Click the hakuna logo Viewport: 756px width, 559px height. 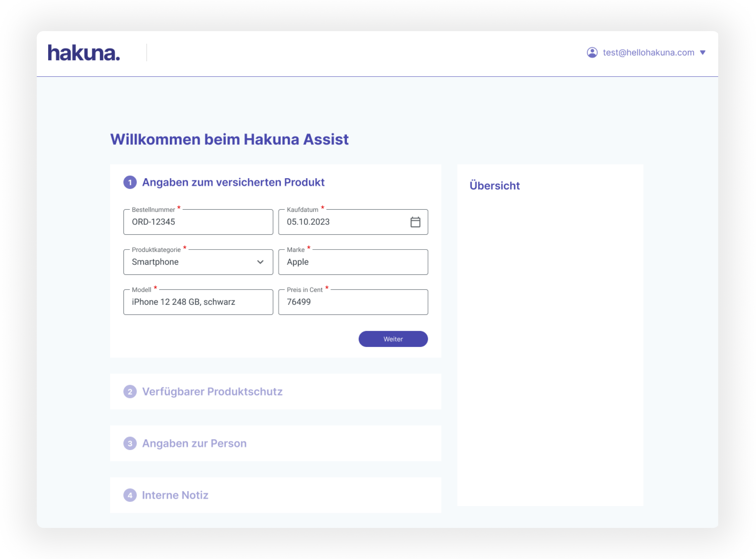click(x=84, y=53)
